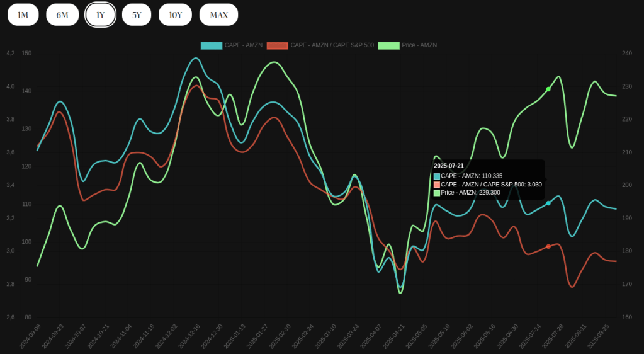The image size is (644, 354).
Task: Toggle the CAPE - AMZN legend label
Action: 243,45
